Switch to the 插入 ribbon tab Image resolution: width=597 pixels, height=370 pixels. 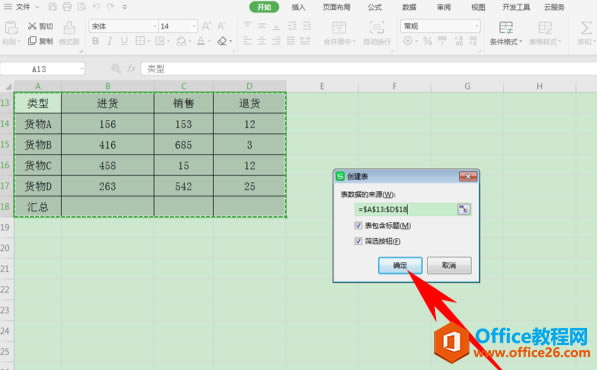tap(298, 7)
